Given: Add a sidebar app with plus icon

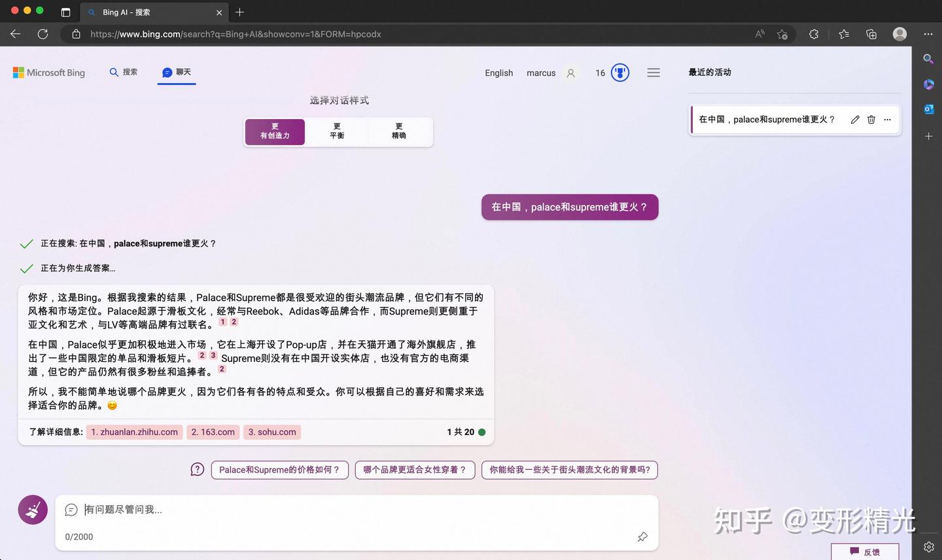Looking at the screenshot, I should 928,136.
